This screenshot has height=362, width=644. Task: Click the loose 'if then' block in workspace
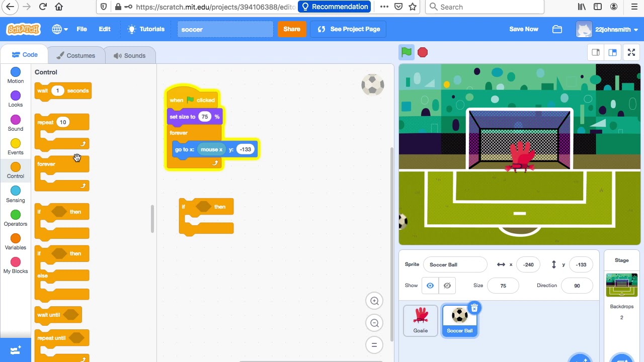click(x=206, y=217)
